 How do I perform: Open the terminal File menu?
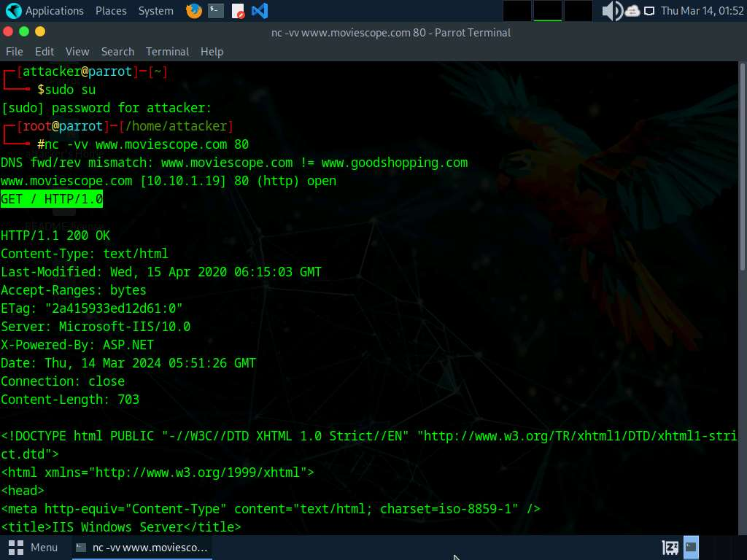tap(15, 52)
